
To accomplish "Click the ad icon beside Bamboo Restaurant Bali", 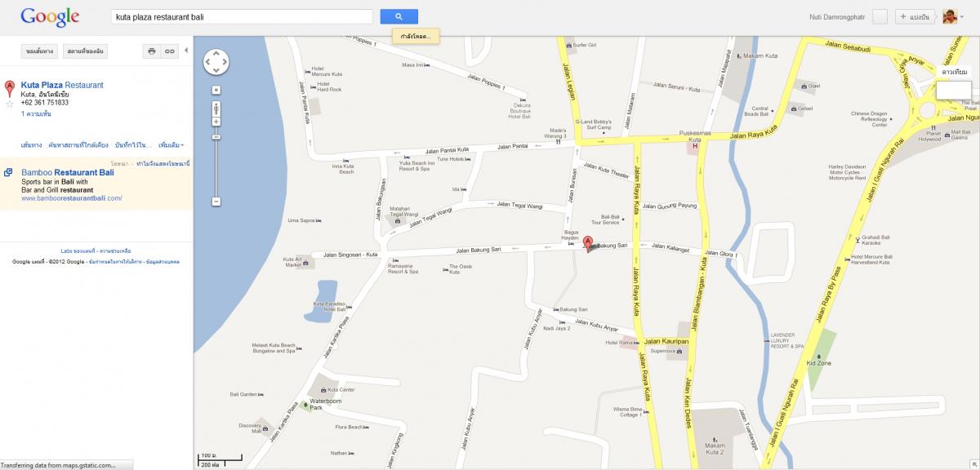I will point(8,172).
